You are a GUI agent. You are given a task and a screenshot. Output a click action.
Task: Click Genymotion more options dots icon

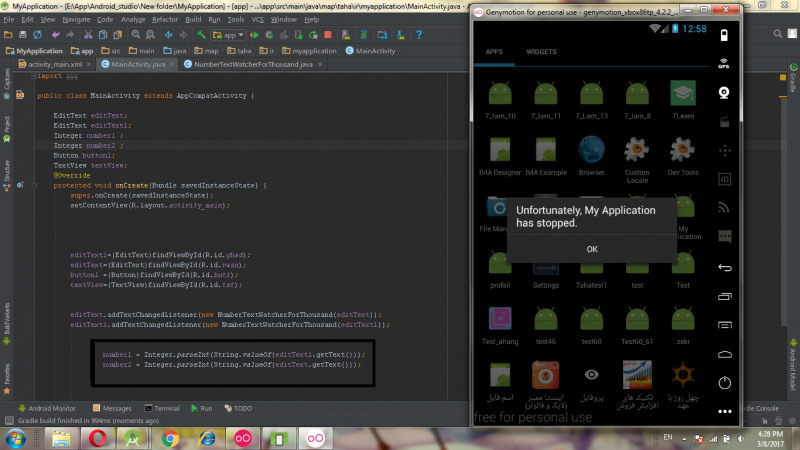[724, 411]
